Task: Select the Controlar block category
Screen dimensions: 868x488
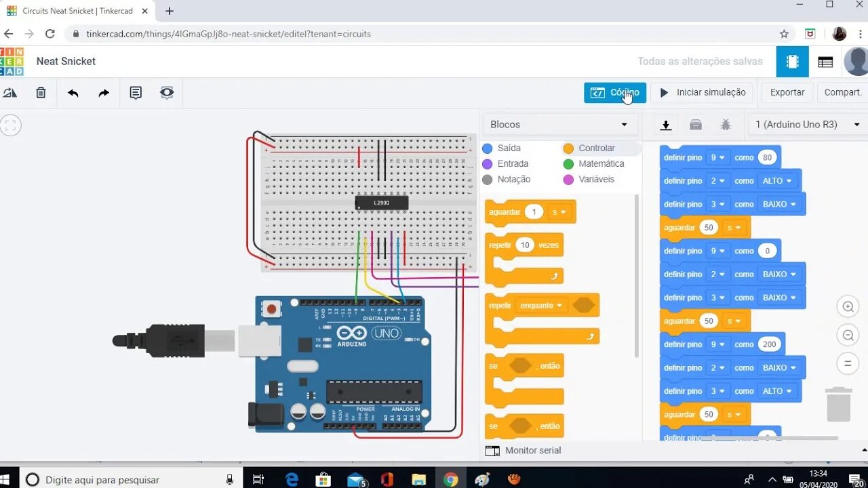Action: (589, 148)
